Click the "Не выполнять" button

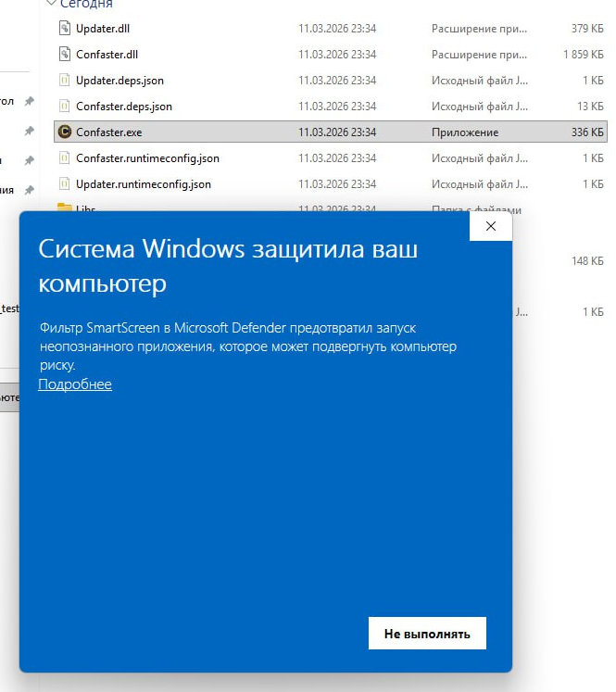tap(427, 634)
